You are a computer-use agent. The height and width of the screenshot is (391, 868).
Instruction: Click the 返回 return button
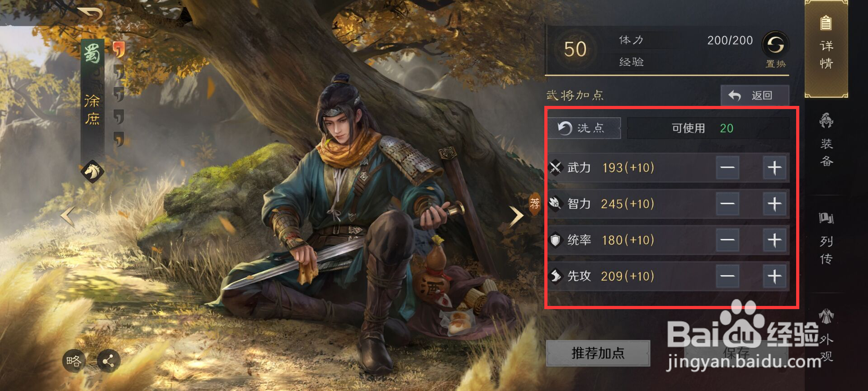[755, 95]
